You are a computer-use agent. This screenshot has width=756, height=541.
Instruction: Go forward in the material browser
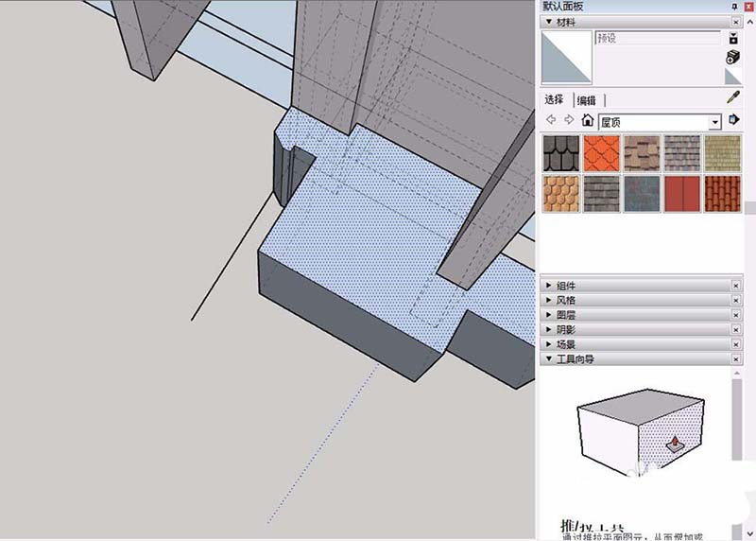[569, 119]
